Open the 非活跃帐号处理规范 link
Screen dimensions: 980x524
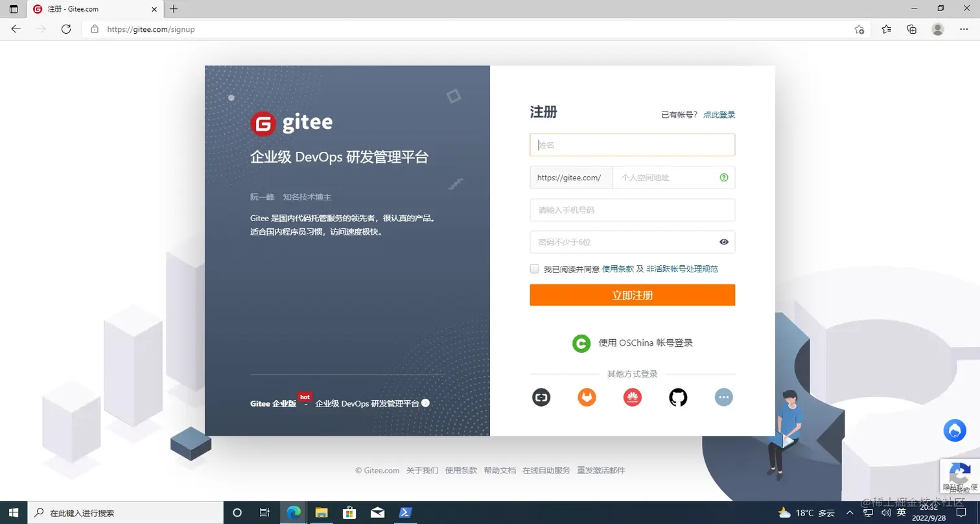[x=682, y=268]
